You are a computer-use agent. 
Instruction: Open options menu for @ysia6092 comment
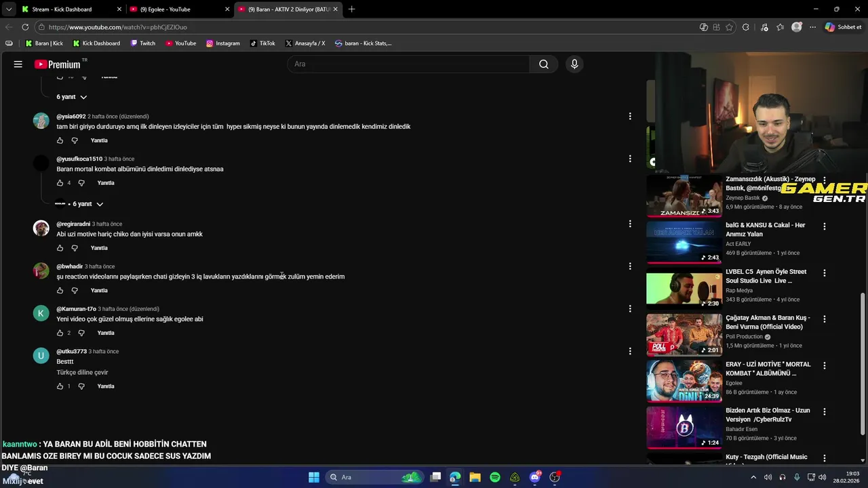click(630, 117)
